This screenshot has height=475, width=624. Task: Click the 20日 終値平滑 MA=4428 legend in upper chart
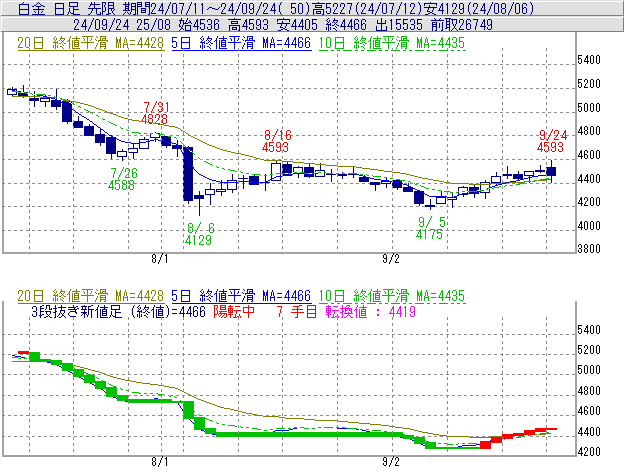pos(90,43)
